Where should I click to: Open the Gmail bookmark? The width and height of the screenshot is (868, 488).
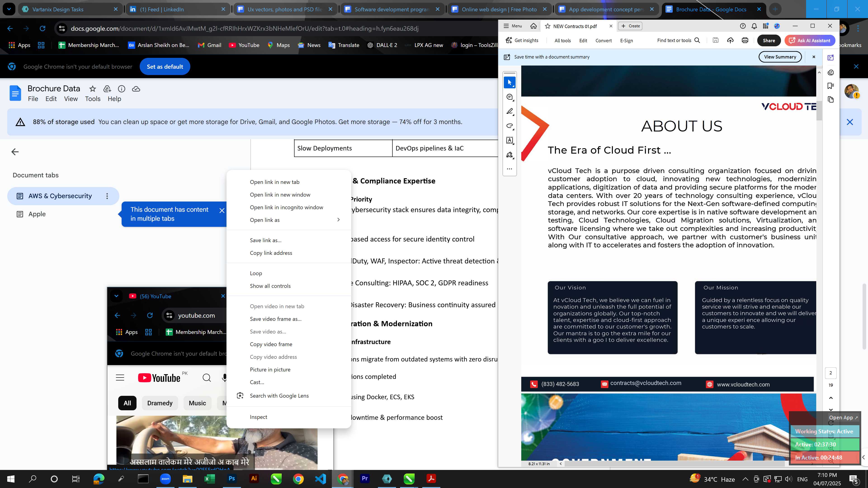point(209,45)
